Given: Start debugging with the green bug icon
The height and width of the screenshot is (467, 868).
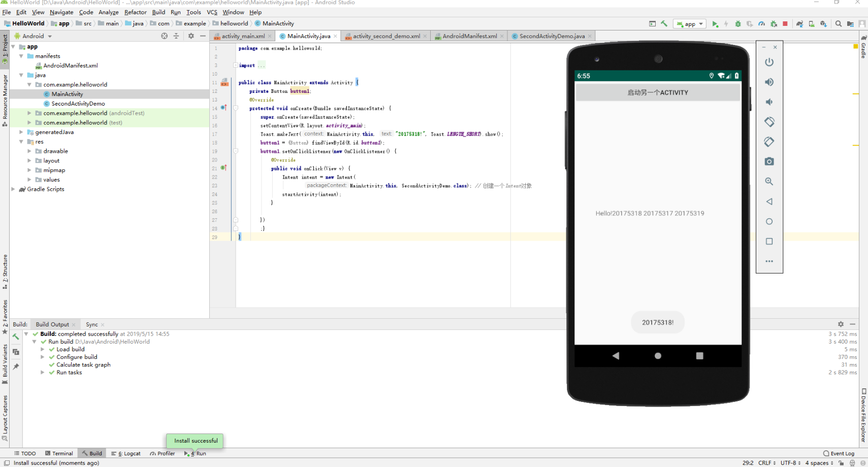Looking at the screenshot, I should pyautogui.click(x=738, y=24).
